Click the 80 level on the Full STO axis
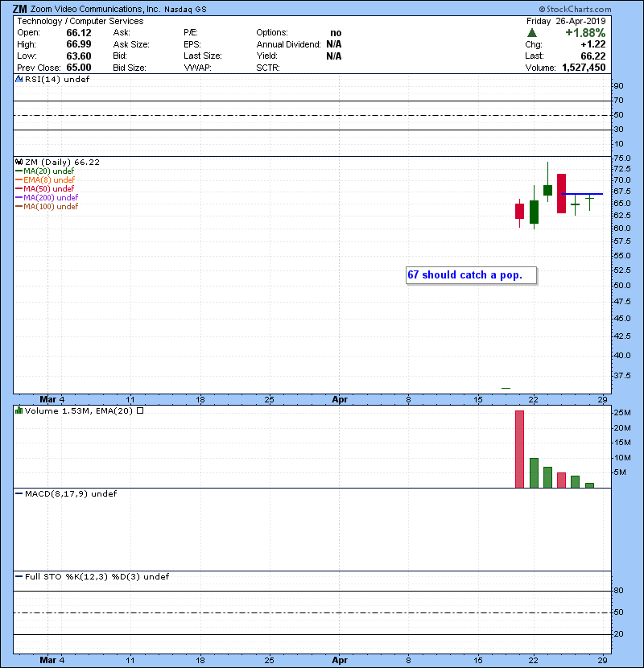The width and height of the screenshot is (644, 668). click(618, 591)
